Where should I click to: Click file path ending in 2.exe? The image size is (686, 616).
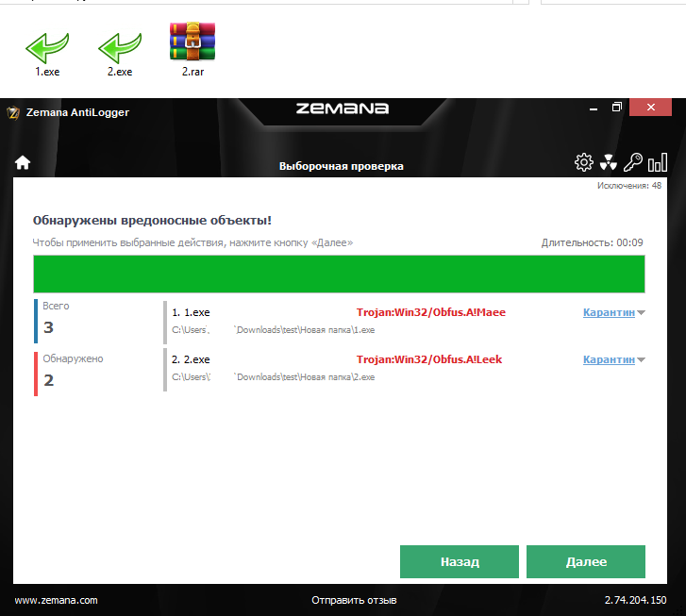coord(273,377)
